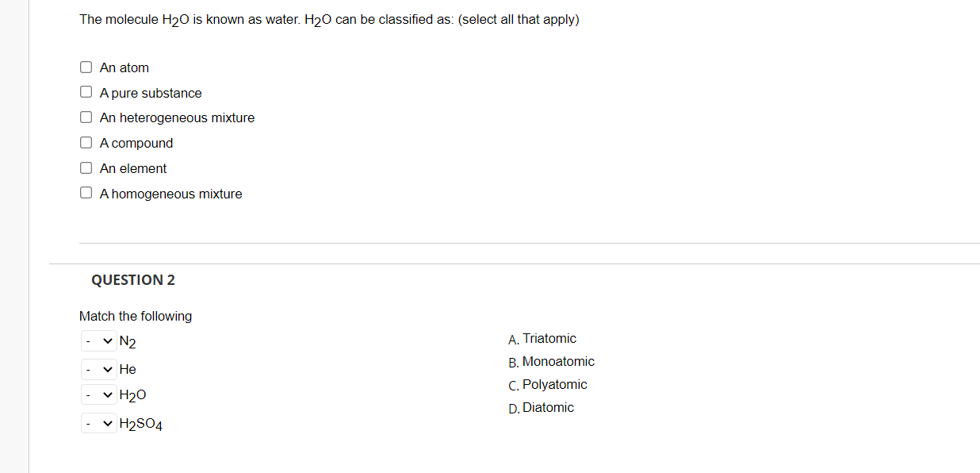980x473 pixels.
Task: Click the answer choice "C. Polyatomic"
Action: click(x=547, y=384)
